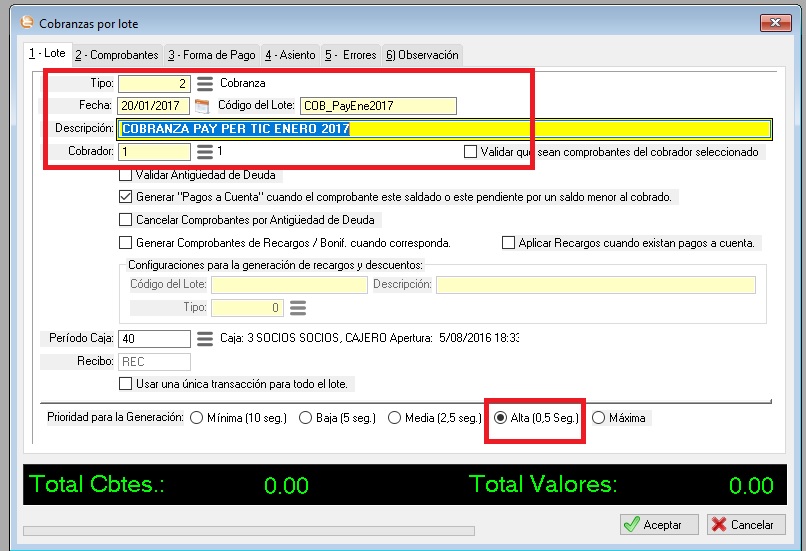Viewport: 806px width, 551px height.
Task: Select Media (2,5 seg.) priority
Action: (394, 418)
